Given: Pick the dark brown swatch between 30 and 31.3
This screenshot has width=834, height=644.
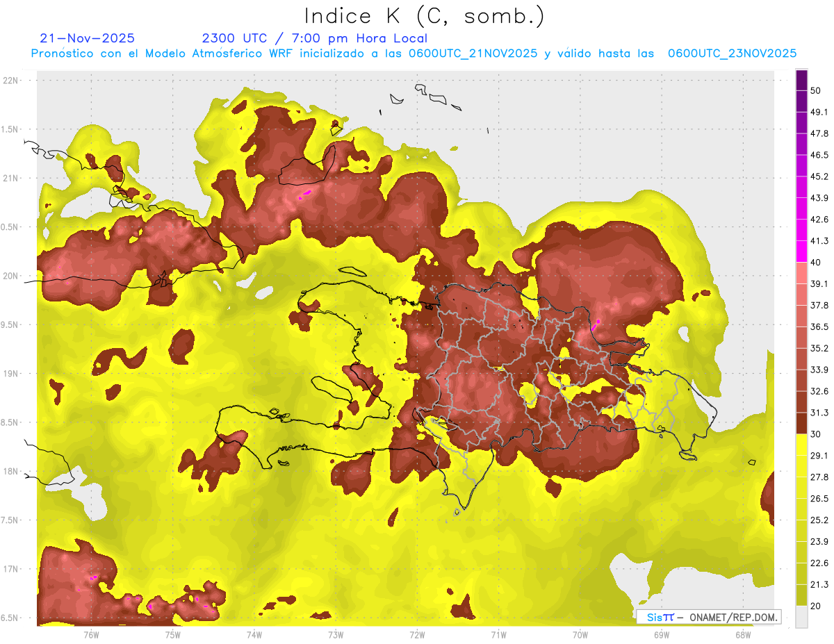Looking at the screenshot, I should [x=801, y=424].
